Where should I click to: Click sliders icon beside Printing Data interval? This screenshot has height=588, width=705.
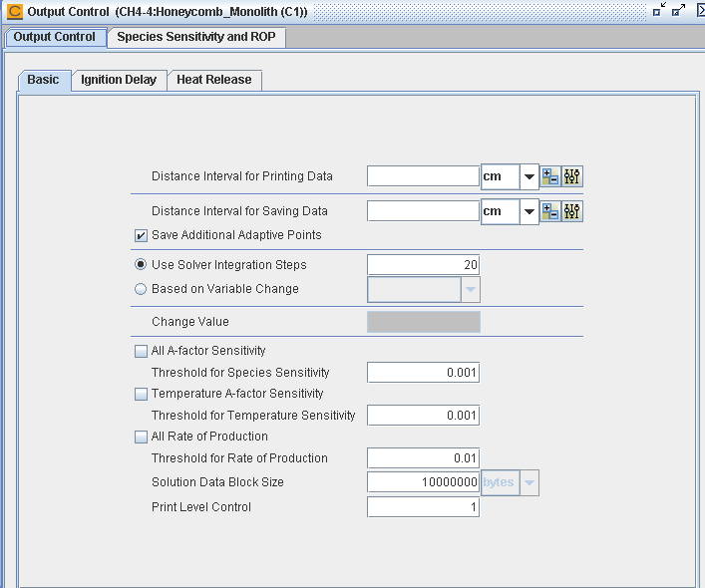[x=571, y=177]
